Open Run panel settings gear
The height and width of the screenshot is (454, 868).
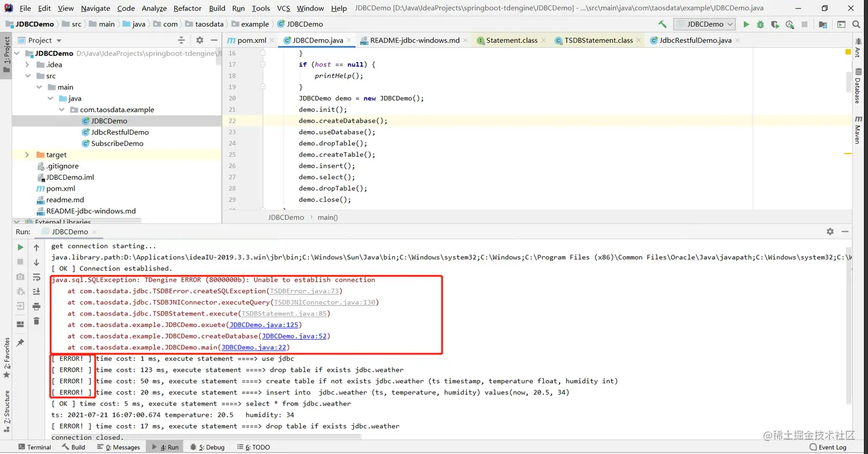[830, 232]
